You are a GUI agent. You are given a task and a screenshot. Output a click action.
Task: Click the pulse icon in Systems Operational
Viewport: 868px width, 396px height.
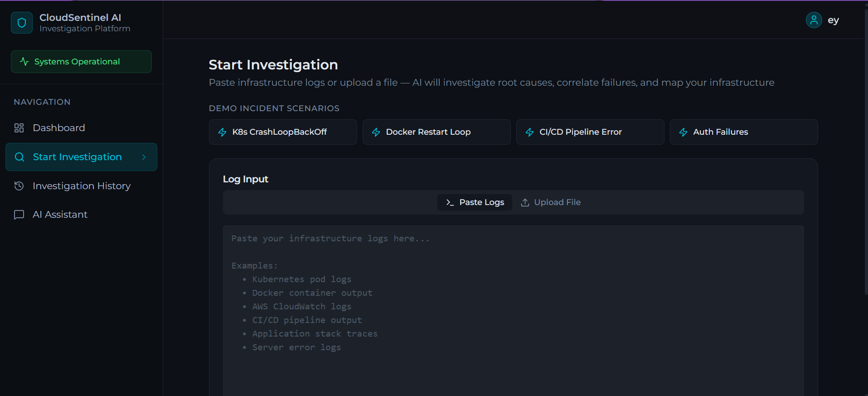[x=24, y=62]
